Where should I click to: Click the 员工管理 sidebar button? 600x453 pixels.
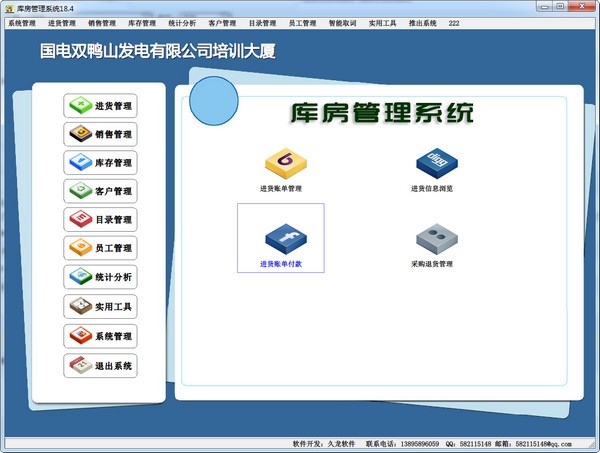(x=100, y=248)
